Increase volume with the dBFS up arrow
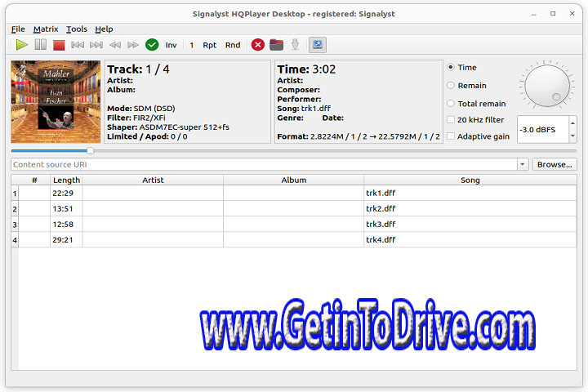The image size is (588, 392). tap(572, 123)
